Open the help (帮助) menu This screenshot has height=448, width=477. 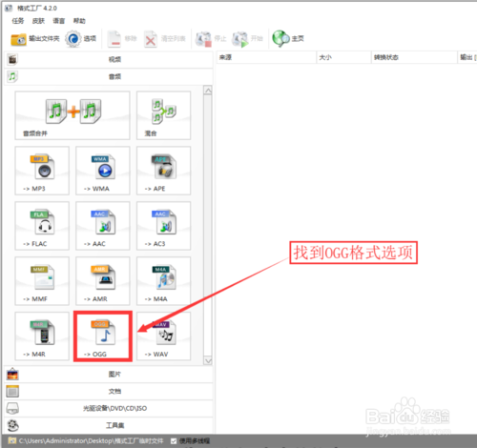tap(79, 21)
